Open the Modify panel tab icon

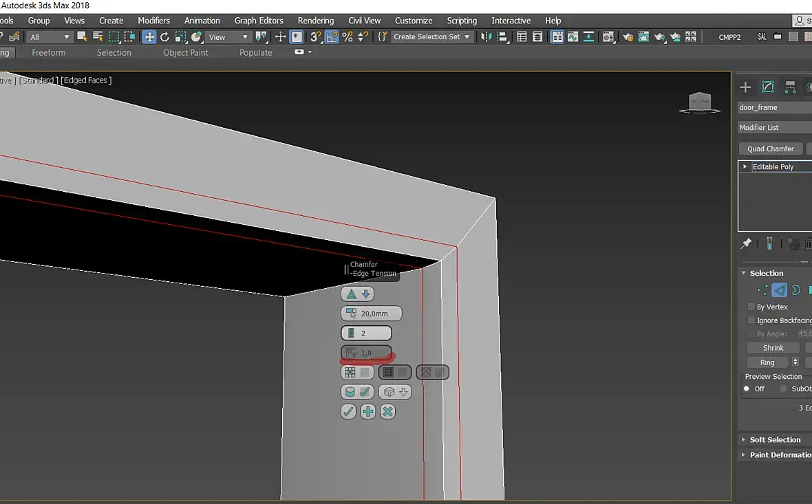pyautogui.click(x=768, y=87)
